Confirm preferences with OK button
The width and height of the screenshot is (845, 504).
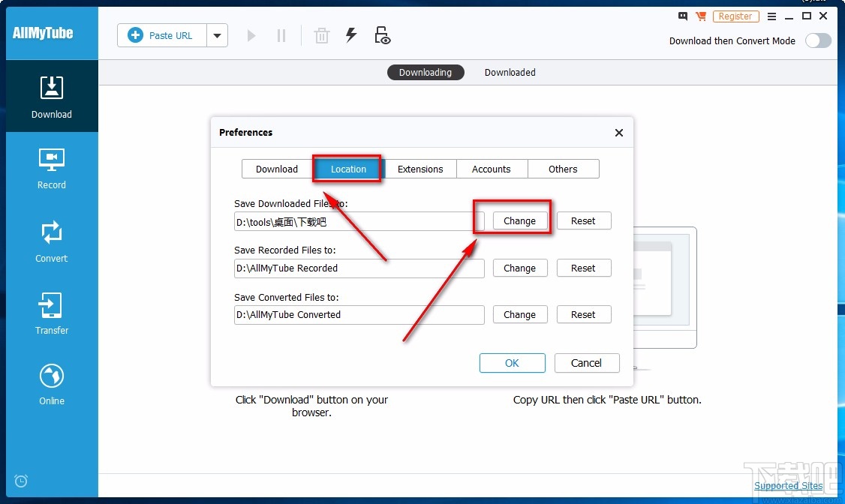coord(513,363)
